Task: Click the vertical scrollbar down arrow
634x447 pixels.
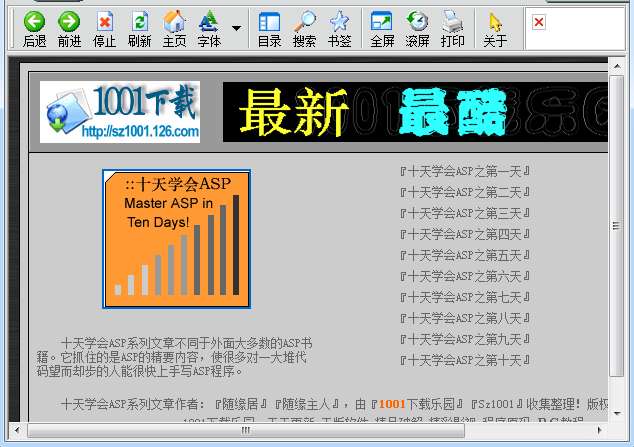Action: tap(617, 413)
